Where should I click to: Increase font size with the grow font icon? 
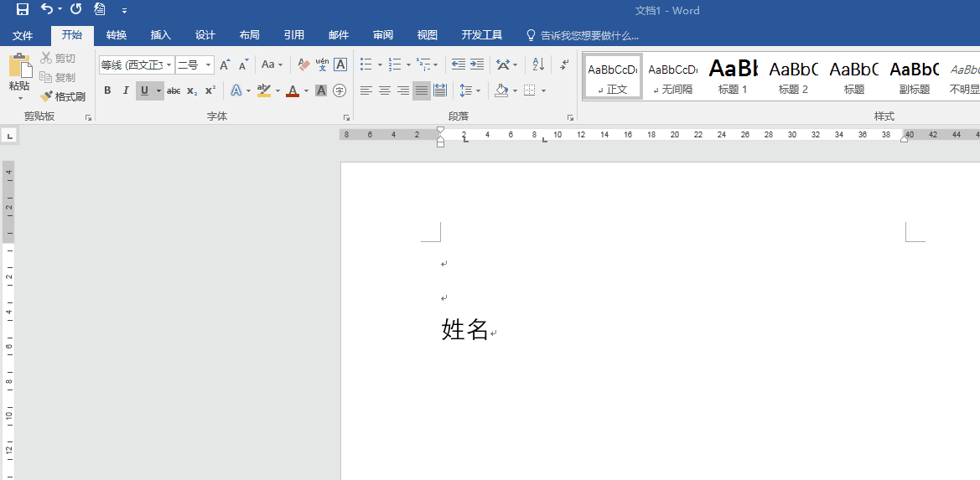point(225,65)
